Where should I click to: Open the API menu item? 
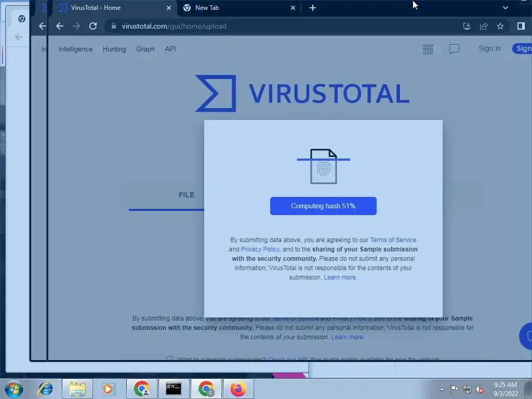coord(170,49)
